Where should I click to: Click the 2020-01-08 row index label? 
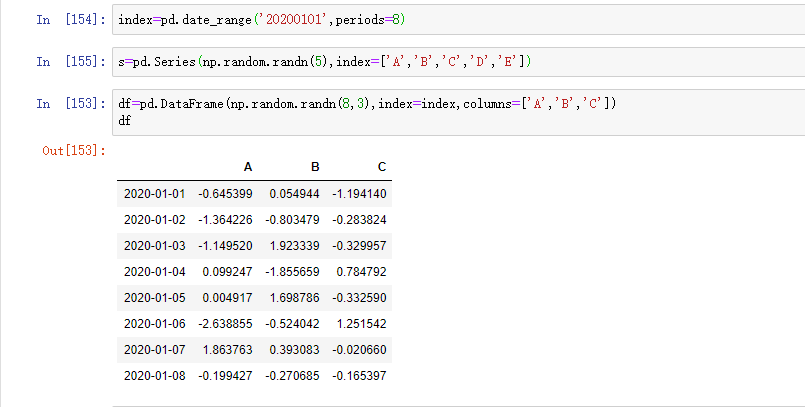[155, 374]
